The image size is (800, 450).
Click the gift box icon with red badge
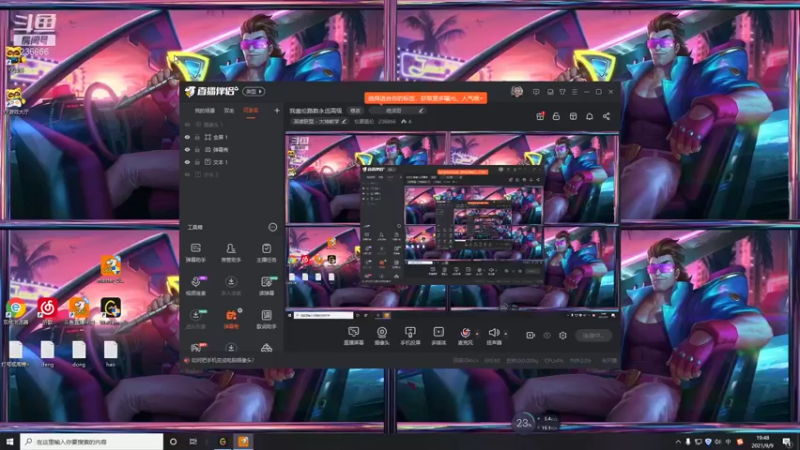tap(540, 116)
